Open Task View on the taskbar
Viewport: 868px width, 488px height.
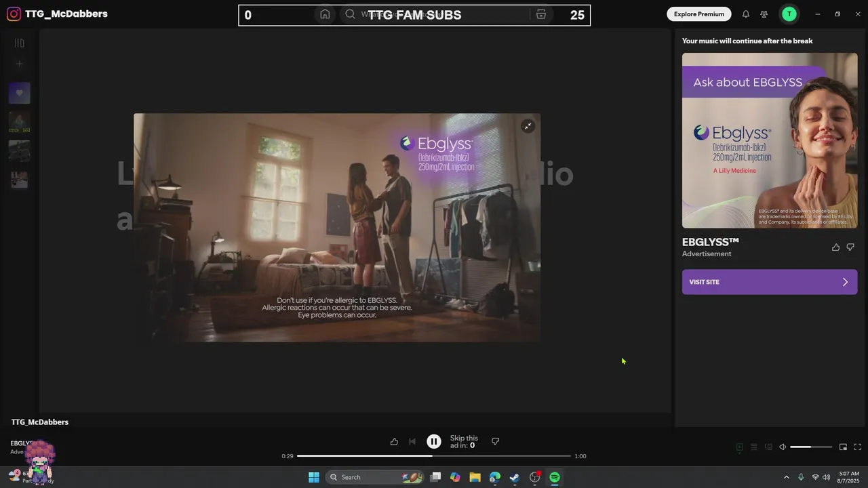(x=436, y=477)
